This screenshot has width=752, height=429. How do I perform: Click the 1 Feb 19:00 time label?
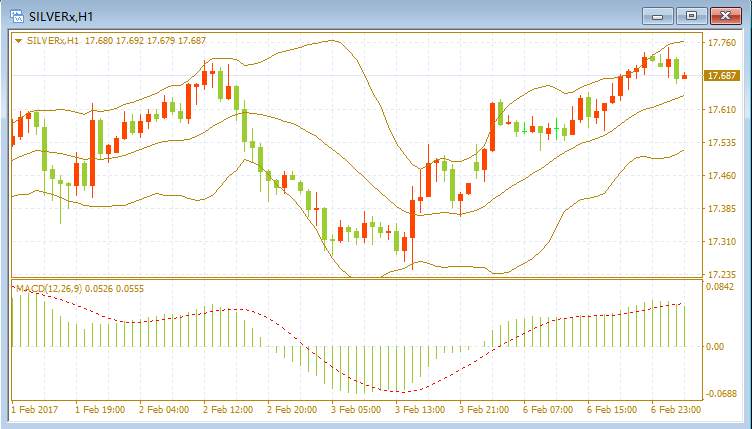(100, 410)
